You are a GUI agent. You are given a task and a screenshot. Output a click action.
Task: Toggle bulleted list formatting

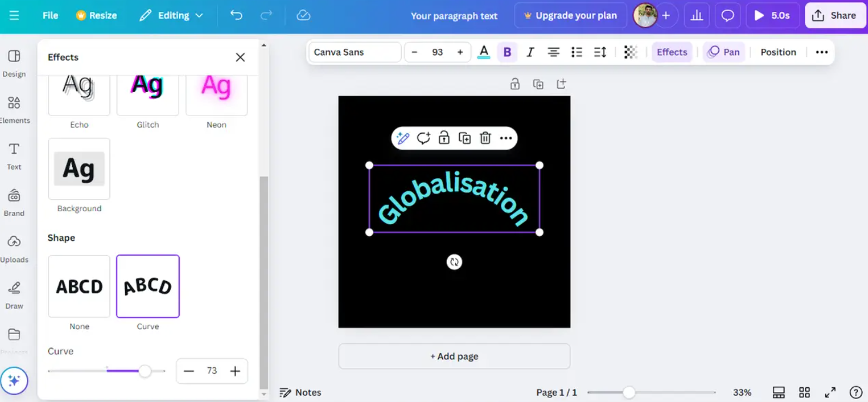(x=577, y=52)
